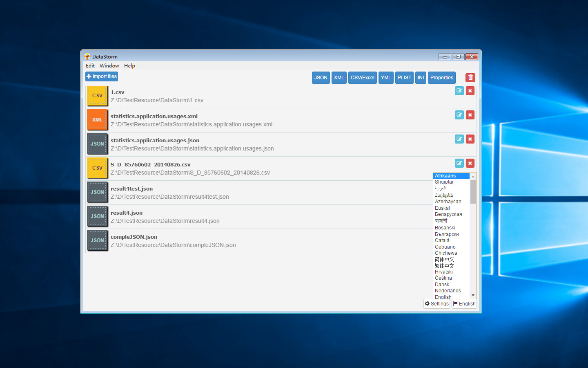Convert to JSON format button
The height and width of the screenshot is (368, 588).
click(321, 78)
